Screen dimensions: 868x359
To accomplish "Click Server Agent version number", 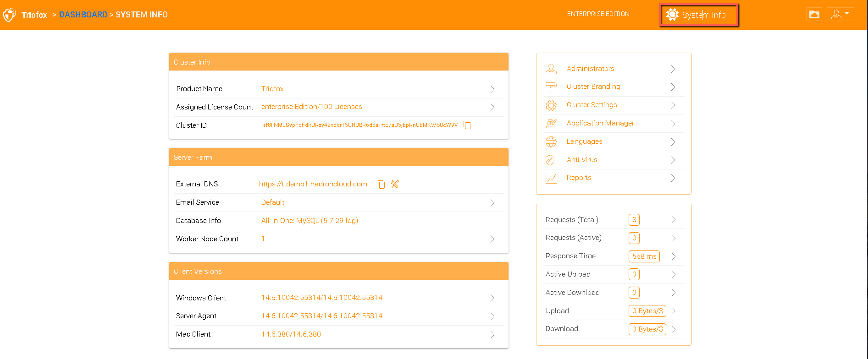I will [x=322, y=316].
